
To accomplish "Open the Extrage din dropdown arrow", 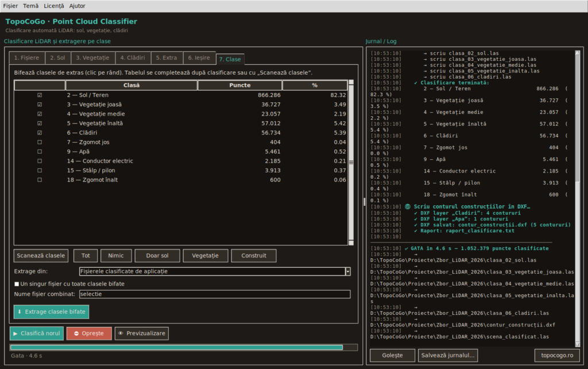I will 347,271.
